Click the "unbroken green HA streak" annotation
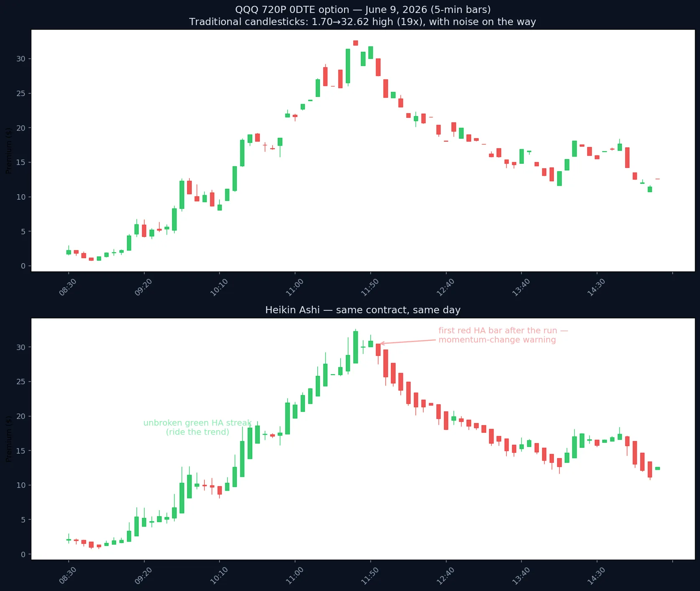Image resolution: width=700 pixels, height=591 pixels. (x=198, y=423)
